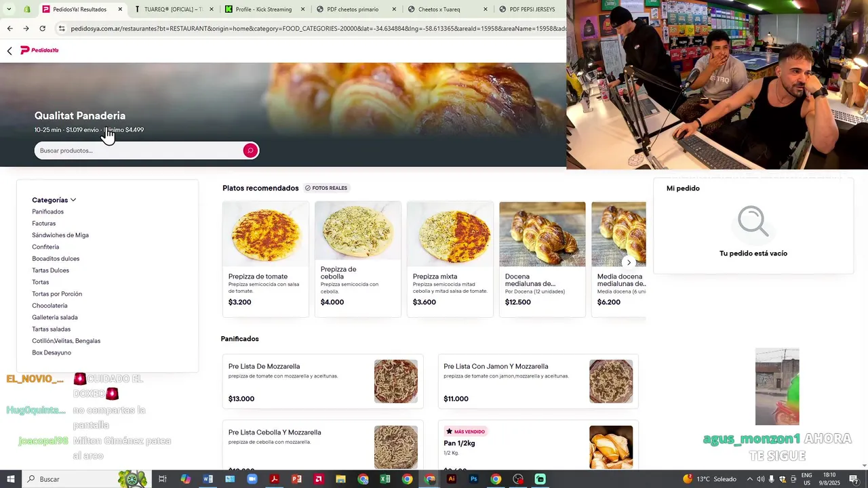
Task: Open Pre Lista Con Jamon Y Mozzarella item
Action: 538,382
